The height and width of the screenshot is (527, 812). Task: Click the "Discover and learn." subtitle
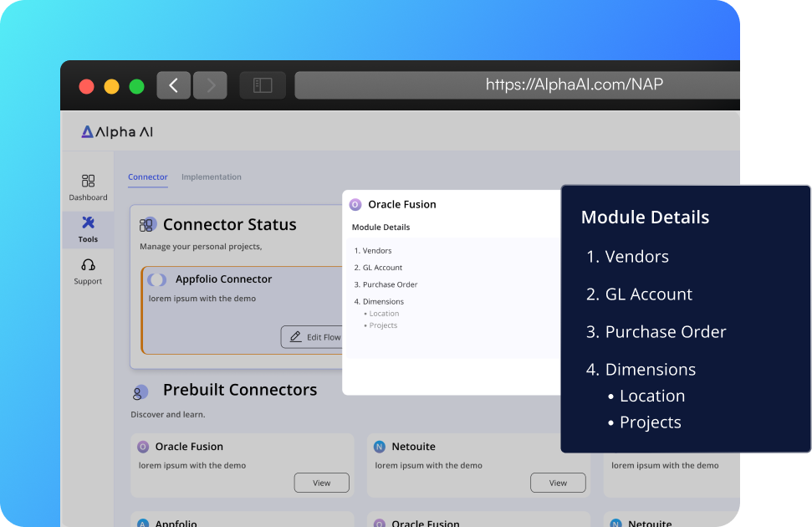coord(168,415)
